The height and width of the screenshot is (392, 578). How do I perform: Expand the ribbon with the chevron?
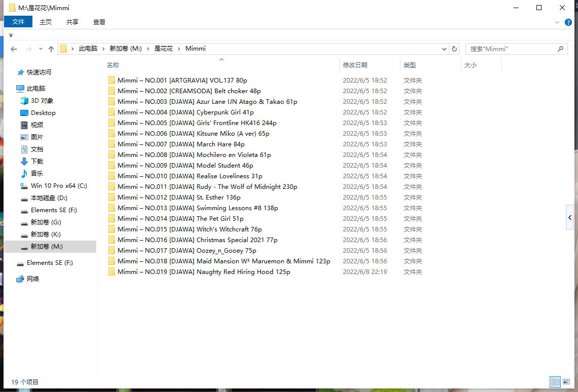coord(557,22)
